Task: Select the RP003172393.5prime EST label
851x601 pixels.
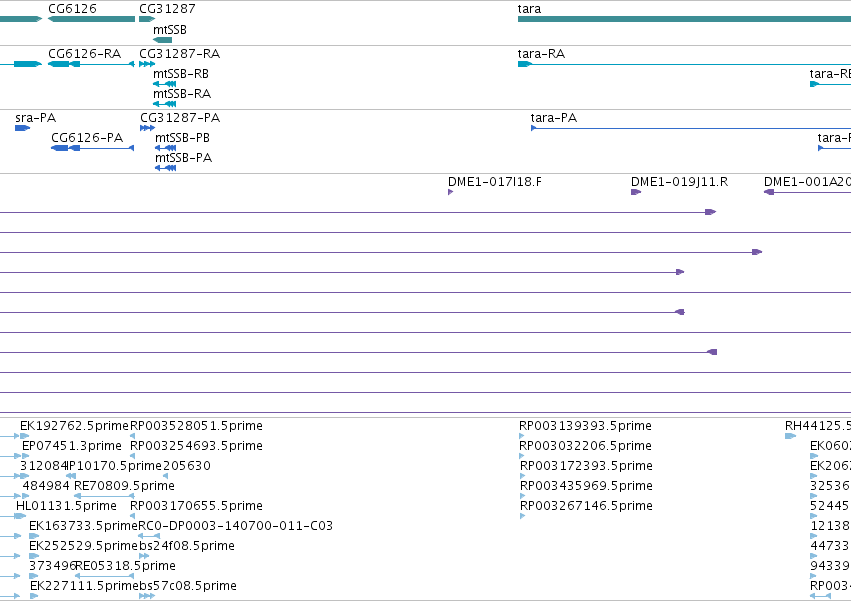Action: 586,466
